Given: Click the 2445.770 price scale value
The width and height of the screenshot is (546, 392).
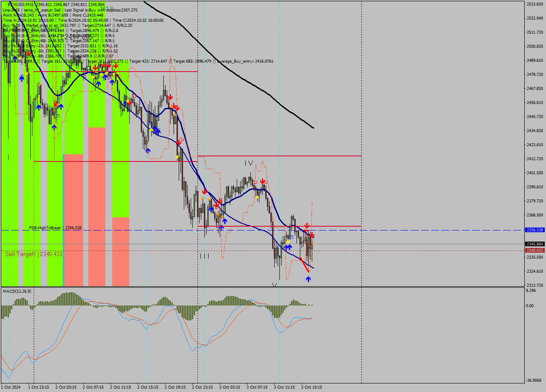Looking at the screenshot, I should 534,117.
